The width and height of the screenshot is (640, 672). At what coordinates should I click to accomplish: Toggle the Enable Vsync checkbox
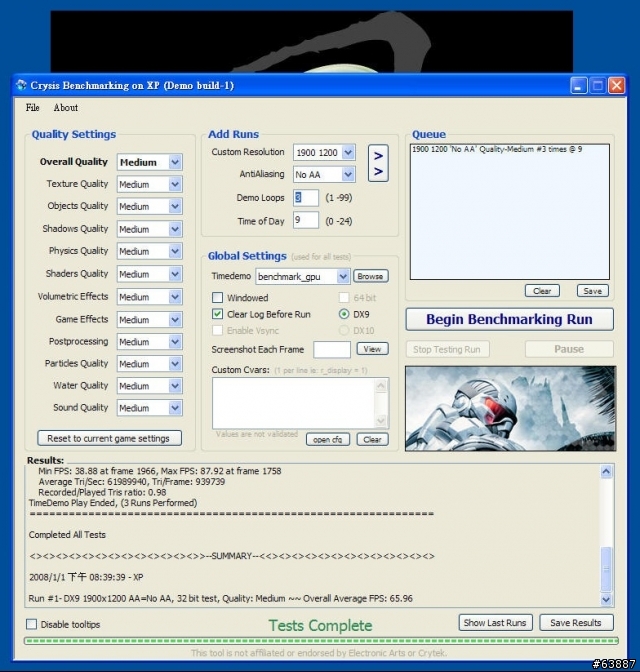218,330
